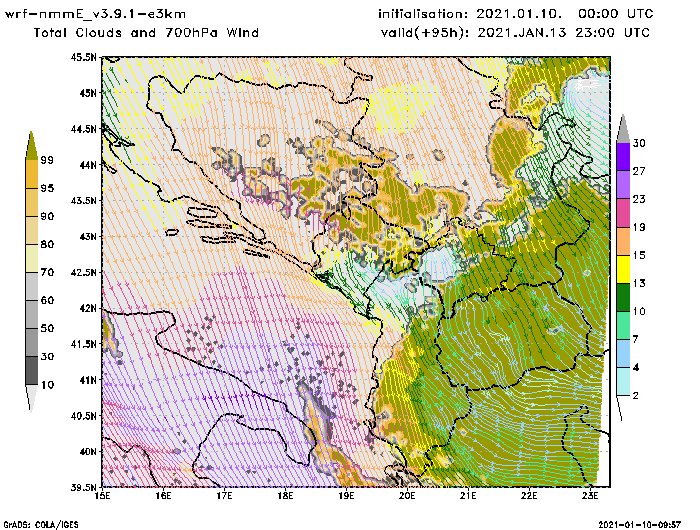Pick the 4–7 light blue wind swatch

point(623,354)
